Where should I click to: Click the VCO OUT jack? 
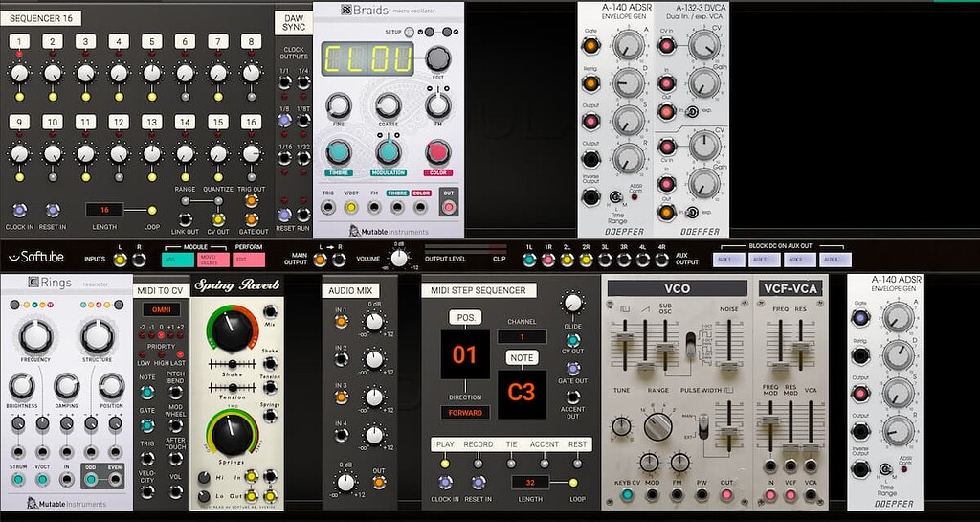point(726,495)
